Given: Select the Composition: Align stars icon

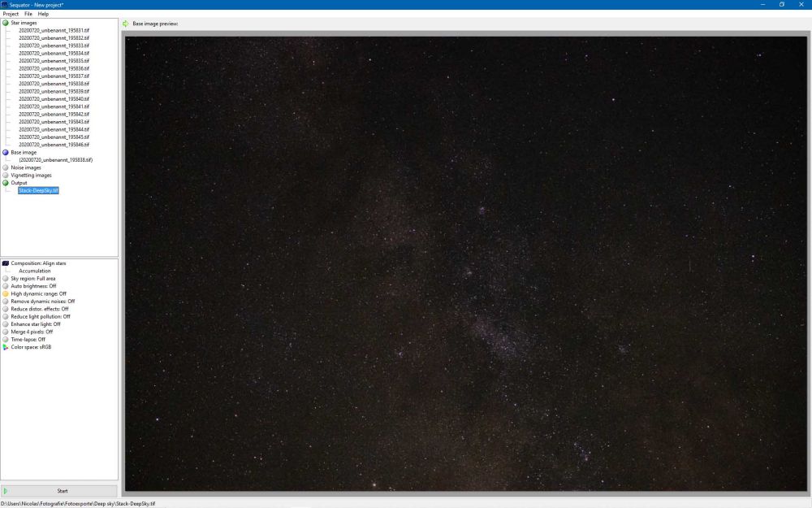Looking at the screenshot, I should pyautogui.click(x=6, y=263).
